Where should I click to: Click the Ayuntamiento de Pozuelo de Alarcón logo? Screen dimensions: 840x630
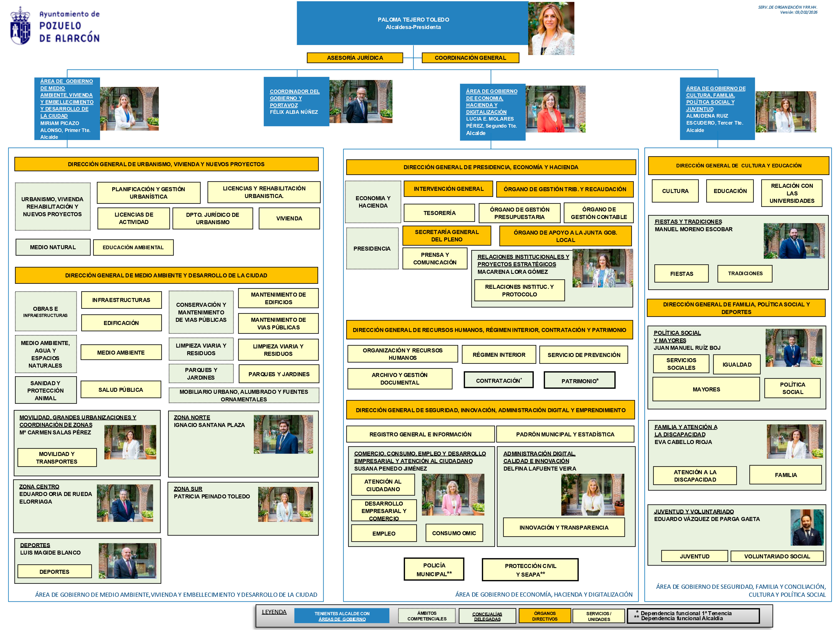(55, 26)
